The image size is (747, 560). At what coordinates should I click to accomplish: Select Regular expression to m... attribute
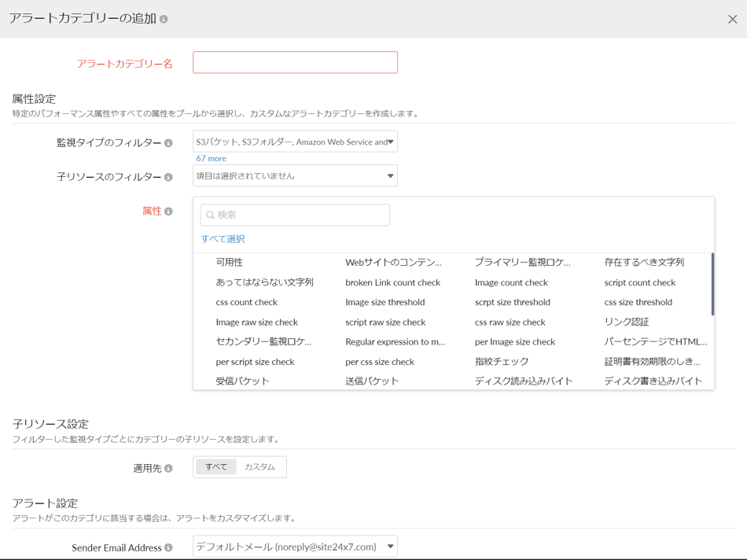click(396, 341)
